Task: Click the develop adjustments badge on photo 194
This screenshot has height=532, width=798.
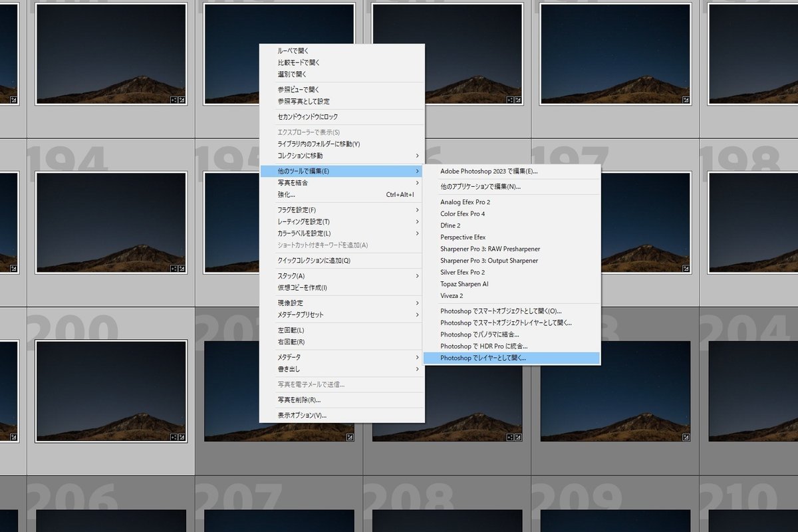Action: pyautogui.click(x=182, y=269)
